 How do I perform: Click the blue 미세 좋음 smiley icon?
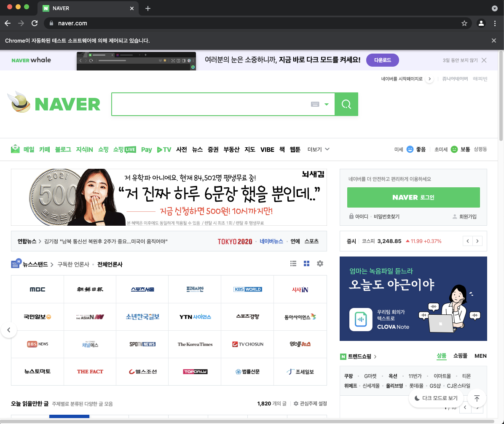tap(410, 149)
